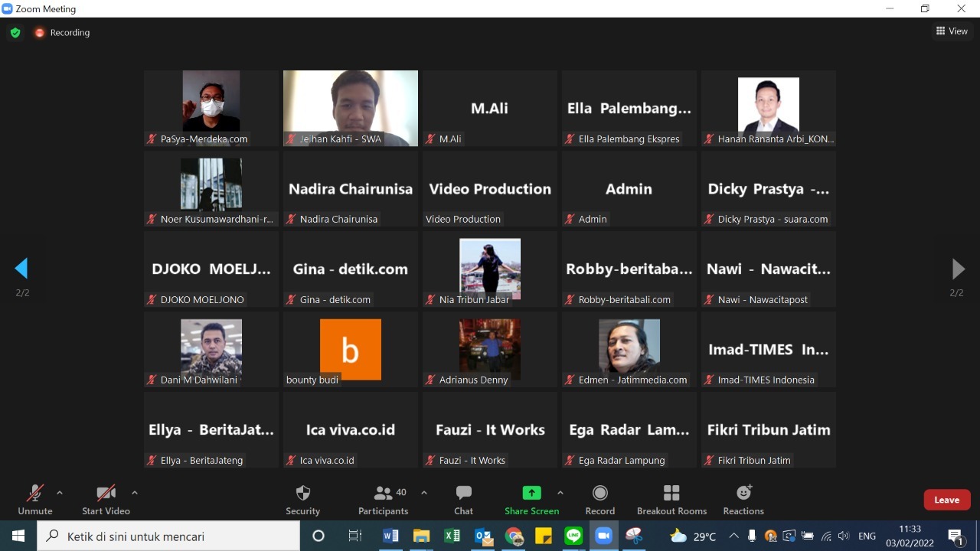This screenshot has height=551, width=980.
Task: Open Cortana circle icon on taskbar
Action: (x=318, y=536)
